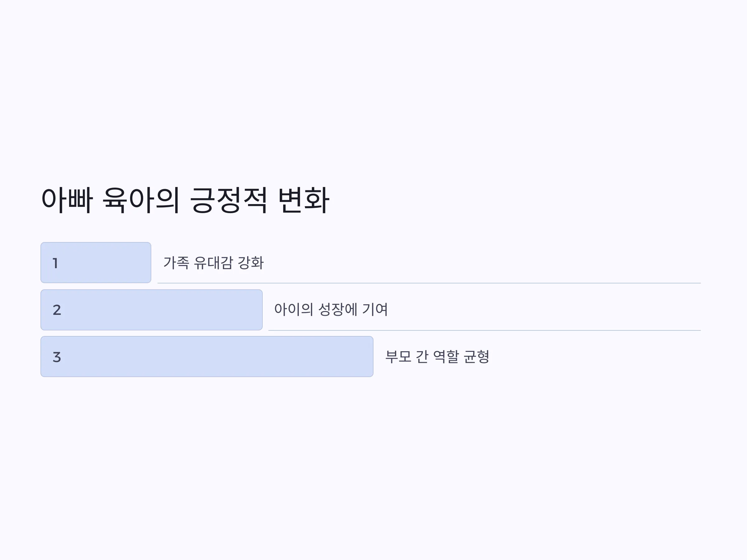Select the word "가족" in the first label
The width and height of the screenshot is (747, 560).
point(176,263)
